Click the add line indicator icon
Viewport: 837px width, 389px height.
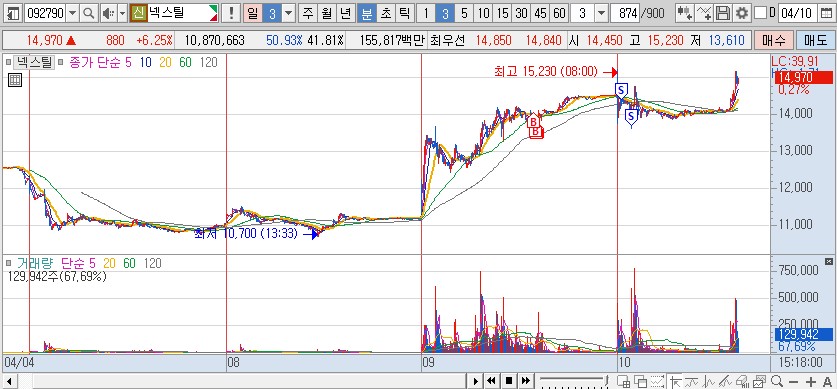click(x=704, y=13)
